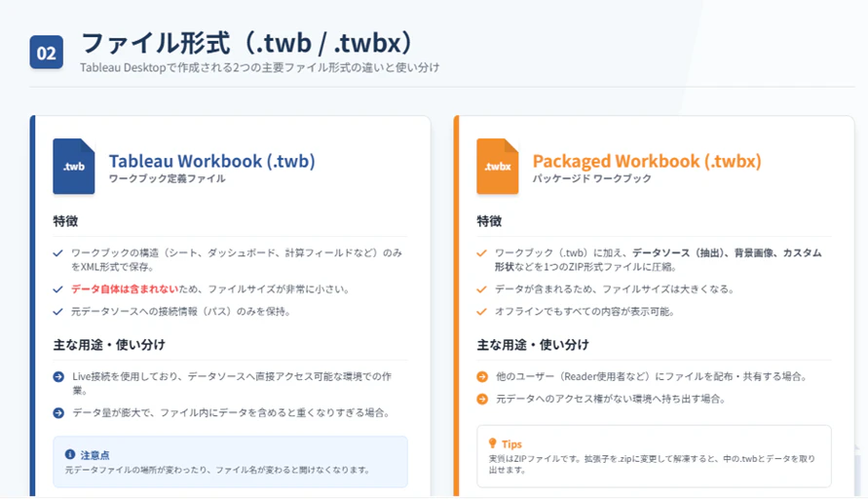Click the orange .twbx file icon
This screenshot has width=868, height=499.
click(498, 166)
